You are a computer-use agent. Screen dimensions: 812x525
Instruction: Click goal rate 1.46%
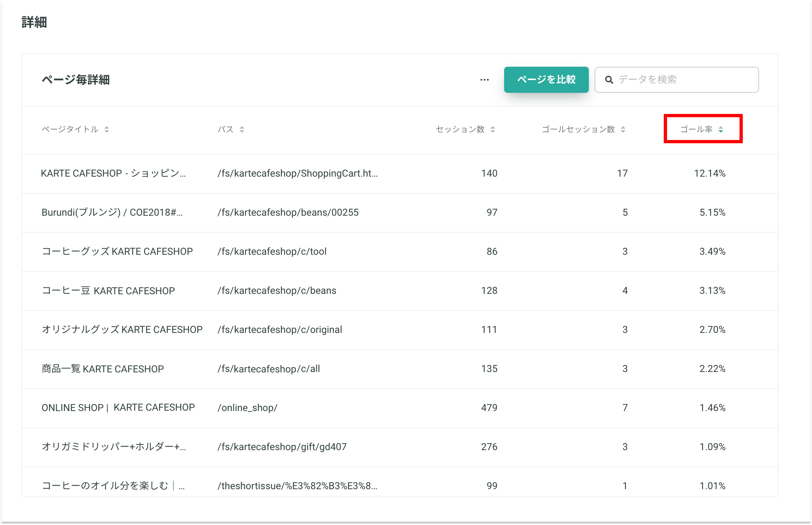click(713, 408)
